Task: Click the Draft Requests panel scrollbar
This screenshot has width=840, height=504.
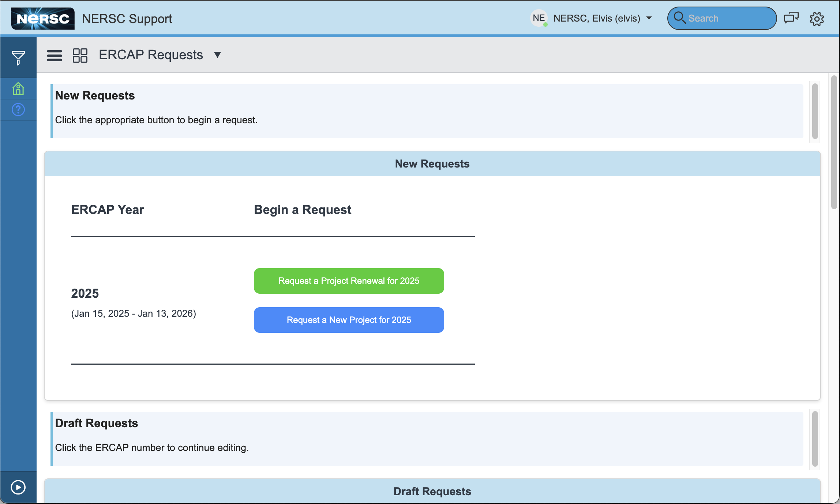Action: click(815, 439)
